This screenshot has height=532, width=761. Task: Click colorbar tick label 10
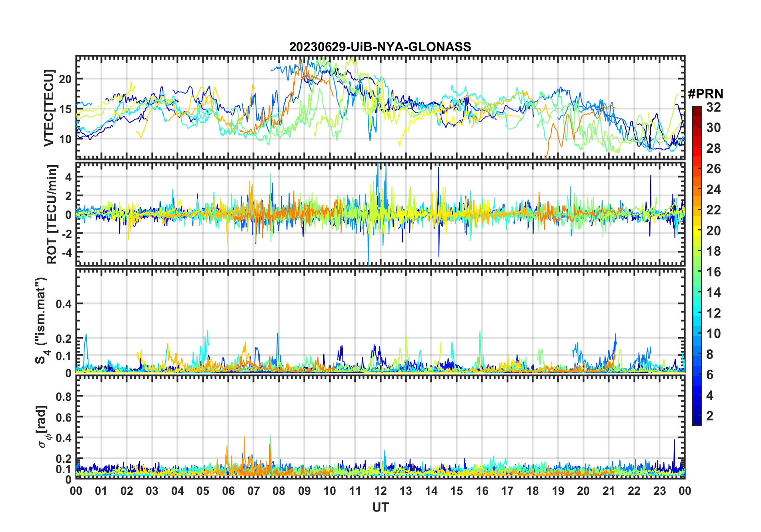coord(713,334)
